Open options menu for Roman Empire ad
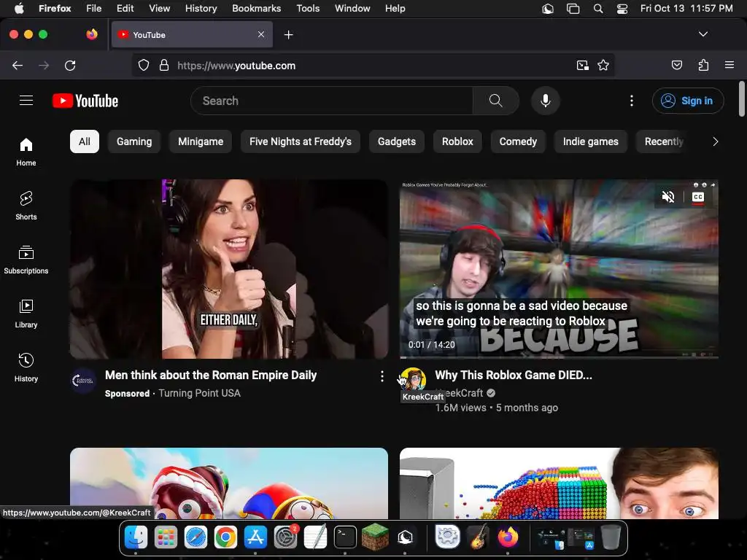 pos(382,377)
